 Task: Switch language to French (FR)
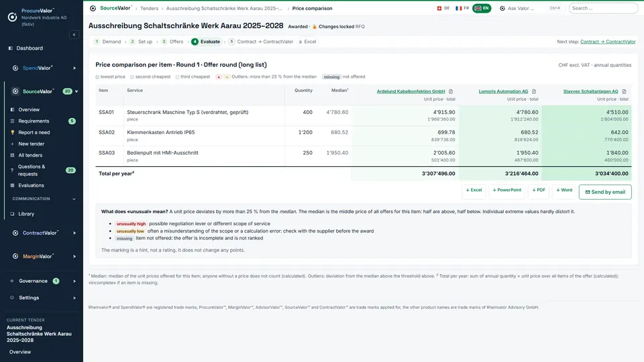pyautogui.click(x=462, y=8)
